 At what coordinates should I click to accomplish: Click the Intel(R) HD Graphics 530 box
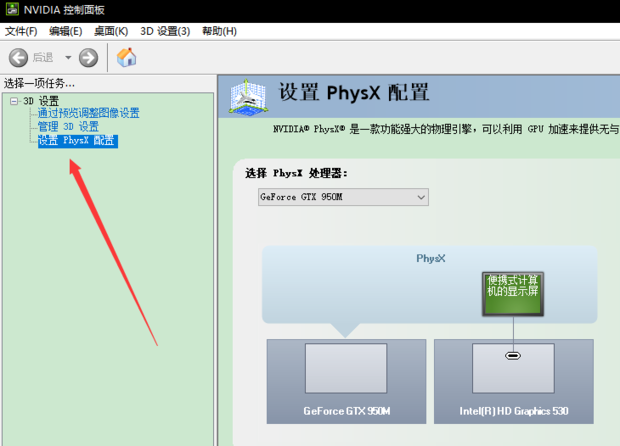[x=514, y=382]
